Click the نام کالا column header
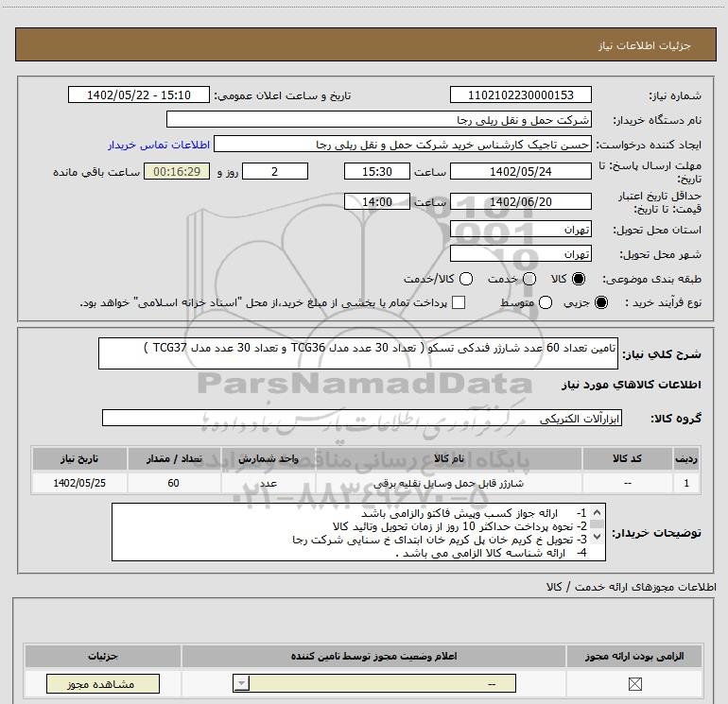Image resolution: width=728 pixels, height=704 pixels. pyautogui.click(x=448, y=458)
